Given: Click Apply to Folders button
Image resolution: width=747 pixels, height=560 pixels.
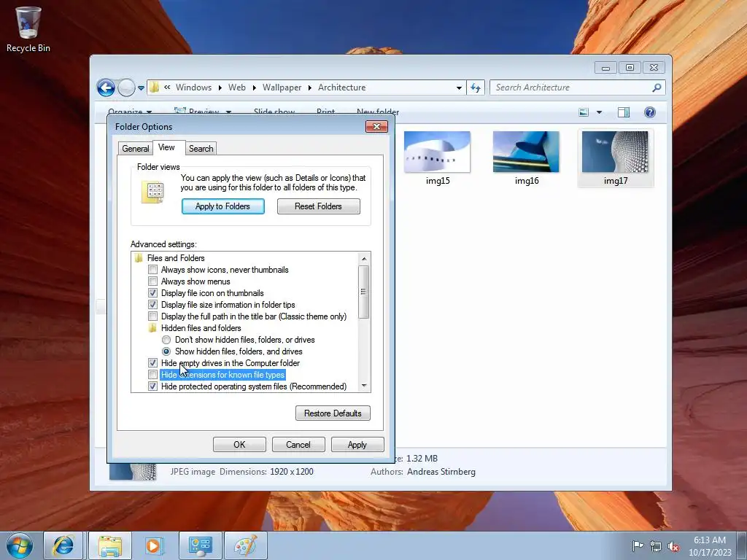Looking at the screenshot, I should click(x=222, y=206).
